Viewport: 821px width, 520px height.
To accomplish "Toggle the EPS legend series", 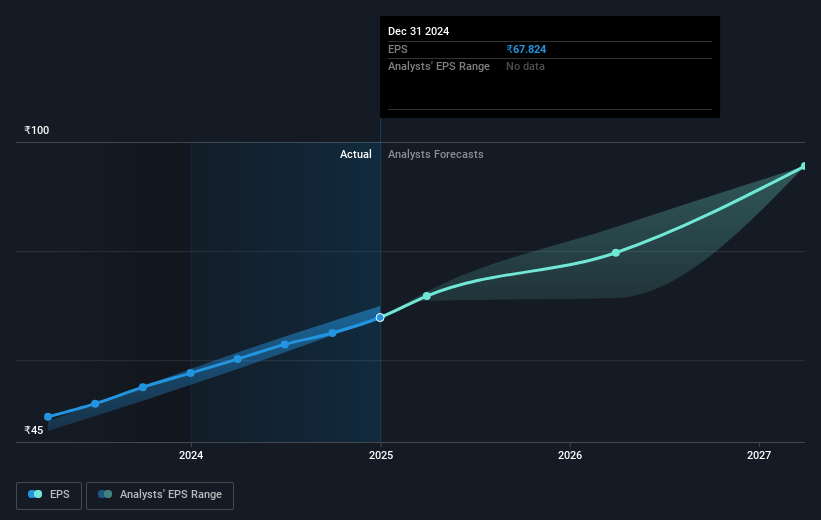I will 49,495.
